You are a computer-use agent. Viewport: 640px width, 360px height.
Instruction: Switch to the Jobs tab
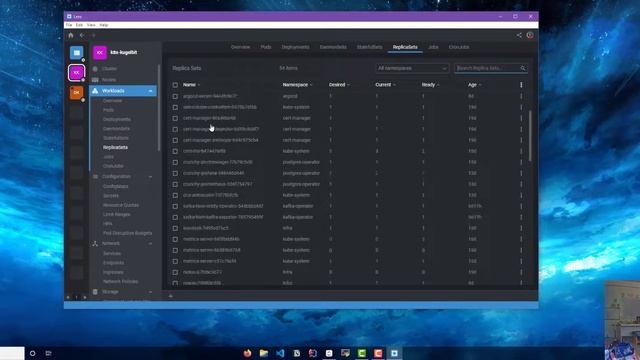(x=433, y=47)
